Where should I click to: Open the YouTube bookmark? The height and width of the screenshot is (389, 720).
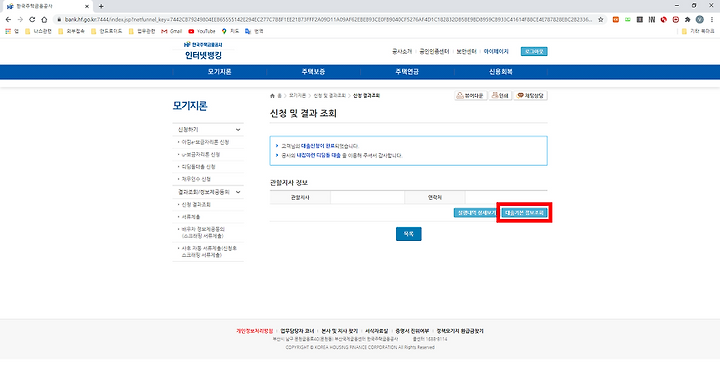point(202,31)
